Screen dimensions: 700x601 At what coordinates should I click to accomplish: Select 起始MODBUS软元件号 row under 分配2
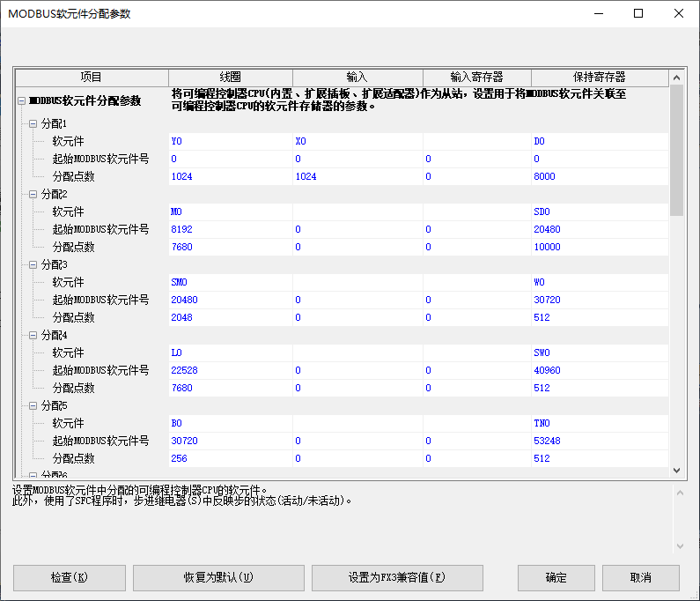100,229
